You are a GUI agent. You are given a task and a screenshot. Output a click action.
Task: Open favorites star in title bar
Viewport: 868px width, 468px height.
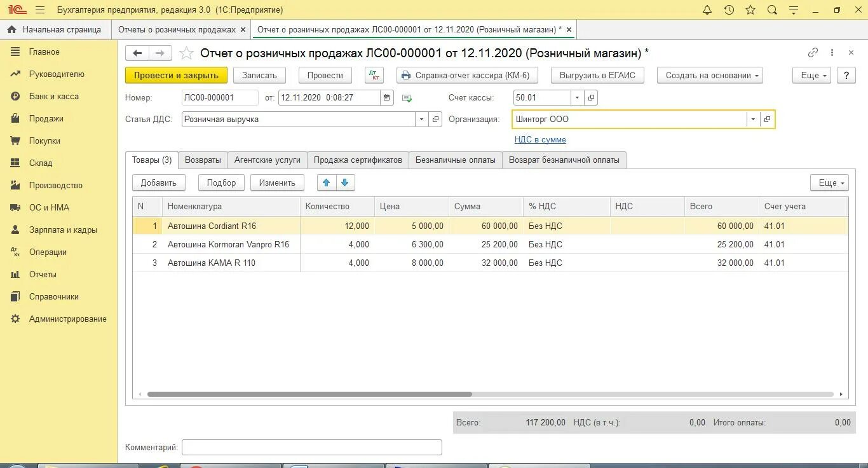pyautogui.click(x=750, y=10)
